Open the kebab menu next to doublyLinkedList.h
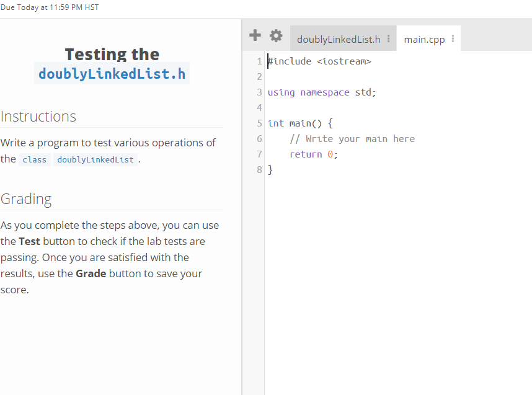This screenshot has height=395, width=532. click(388, 38)
